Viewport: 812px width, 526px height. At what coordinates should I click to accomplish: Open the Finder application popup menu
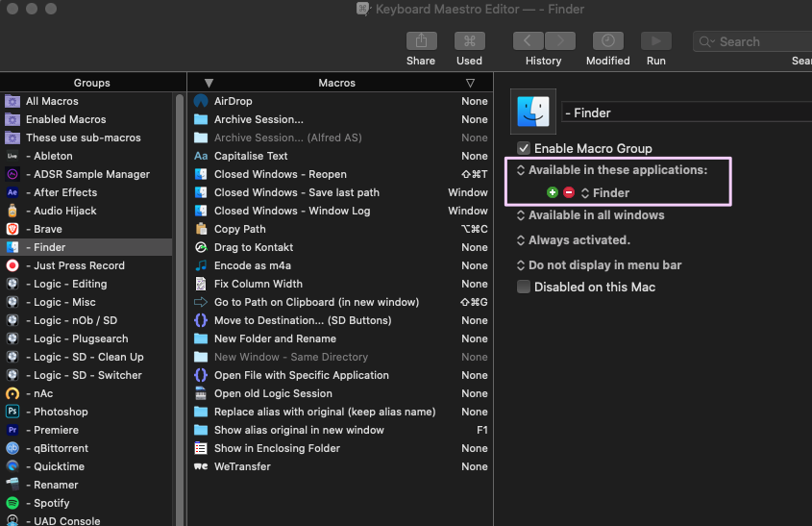pos(604,192)
